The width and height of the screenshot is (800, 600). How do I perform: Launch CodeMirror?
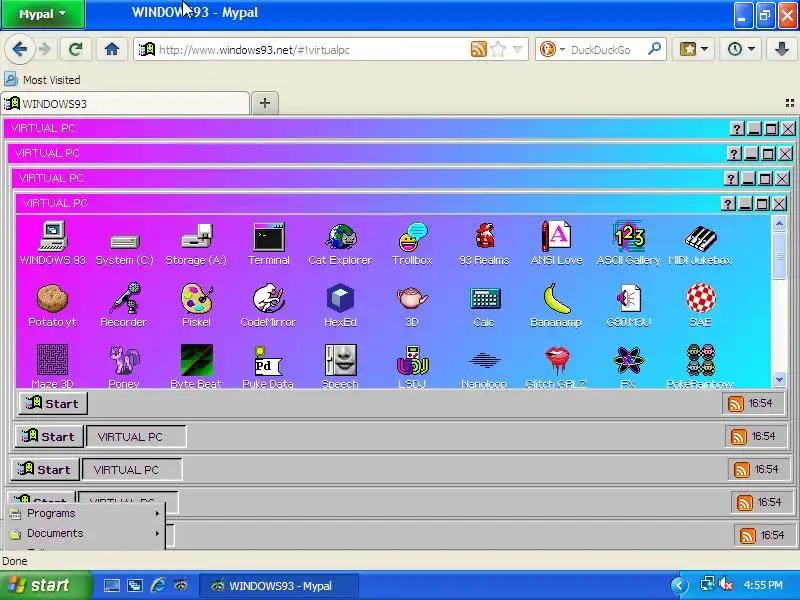tap(268, 306)
